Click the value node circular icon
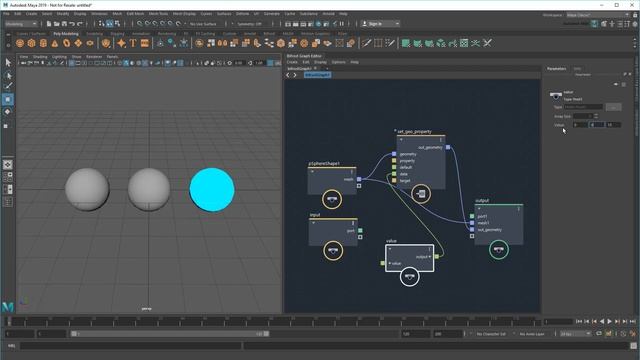This screenshot has height=360, width=640. (409, 277)
